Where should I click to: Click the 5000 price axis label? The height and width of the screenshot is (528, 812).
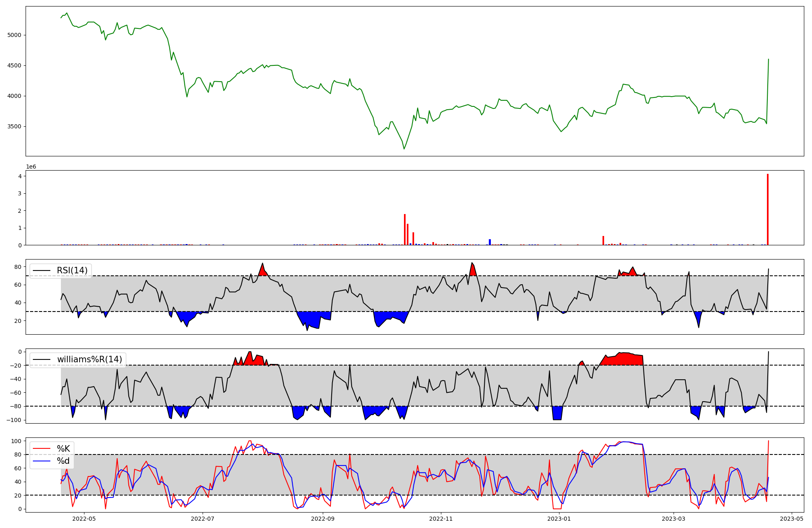(x=14, y=35)
